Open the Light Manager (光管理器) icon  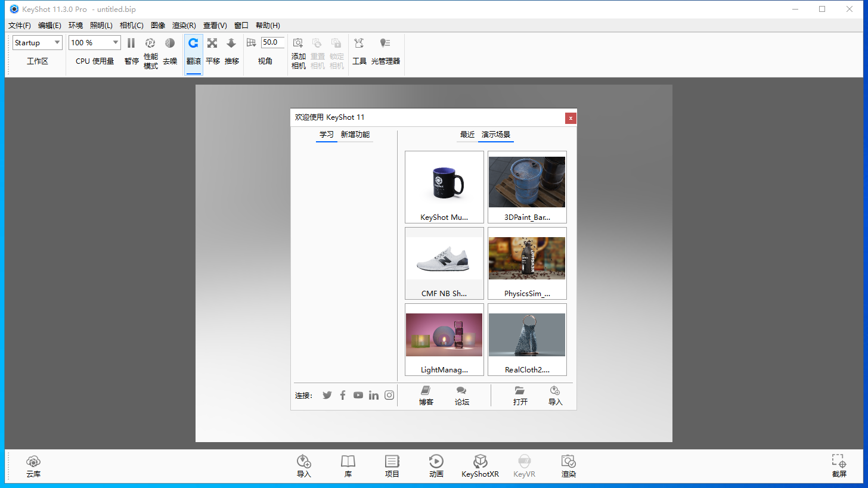385,43
